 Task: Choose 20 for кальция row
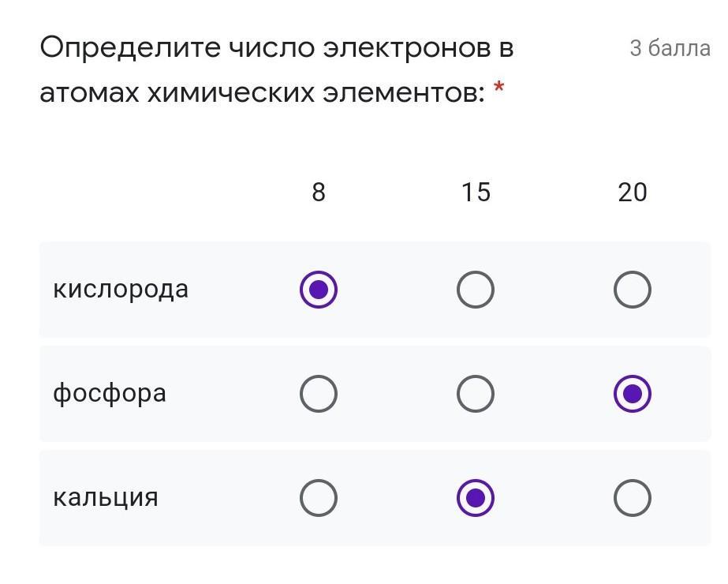point(632,498)
